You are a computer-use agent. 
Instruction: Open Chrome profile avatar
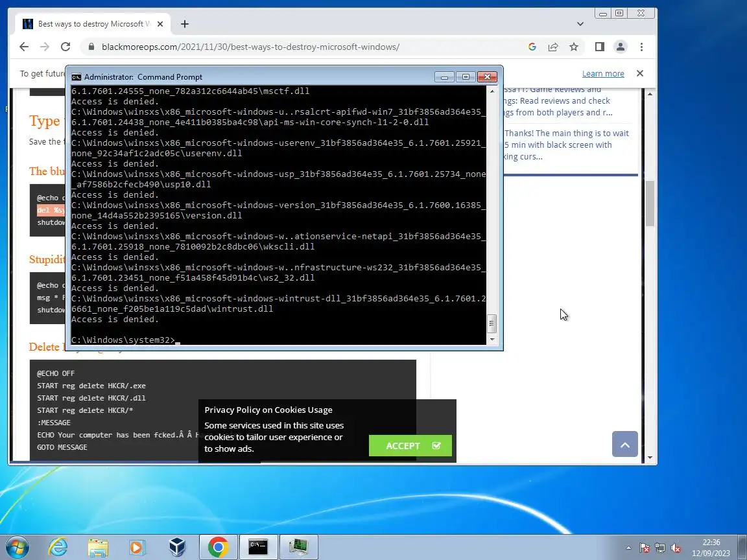(621, 47)
